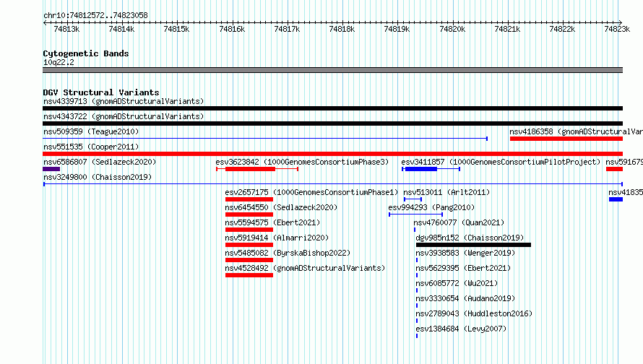The image size is (643, 364).
Task: Click the 10q22.2 band label
Action: [x=59, y=62]
